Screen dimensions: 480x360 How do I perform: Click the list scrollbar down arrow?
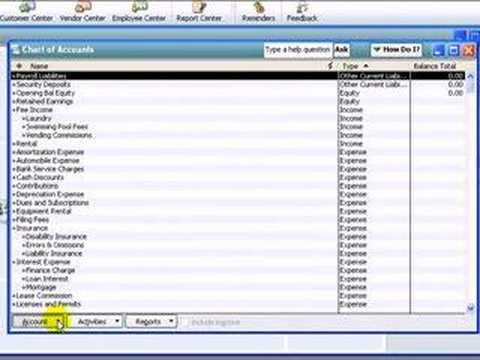(x=470, y=307)
